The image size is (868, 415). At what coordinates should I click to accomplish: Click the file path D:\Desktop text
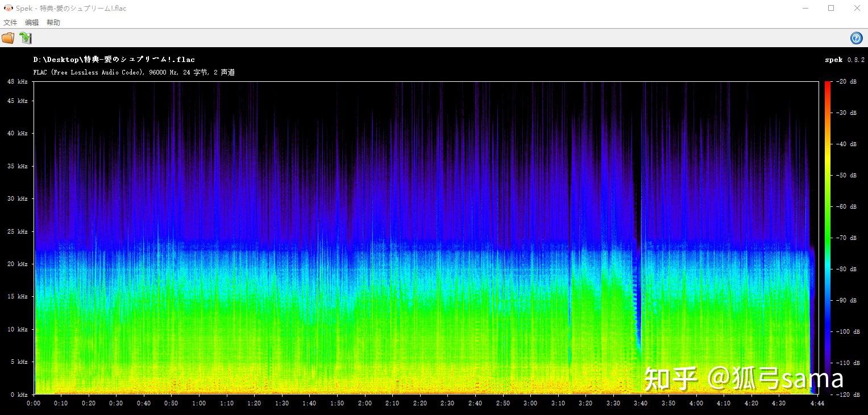tap(114, 59)
